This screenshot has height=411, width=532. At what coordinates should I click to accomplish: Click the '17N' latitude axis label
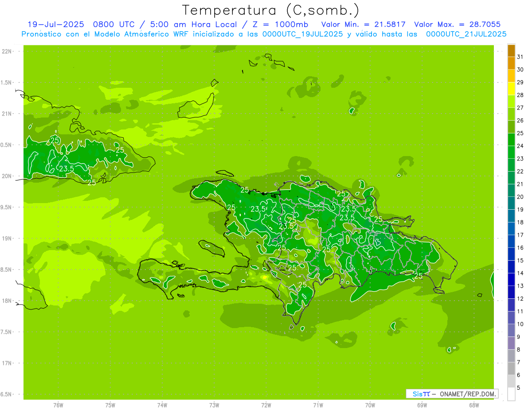coord(7,363)
